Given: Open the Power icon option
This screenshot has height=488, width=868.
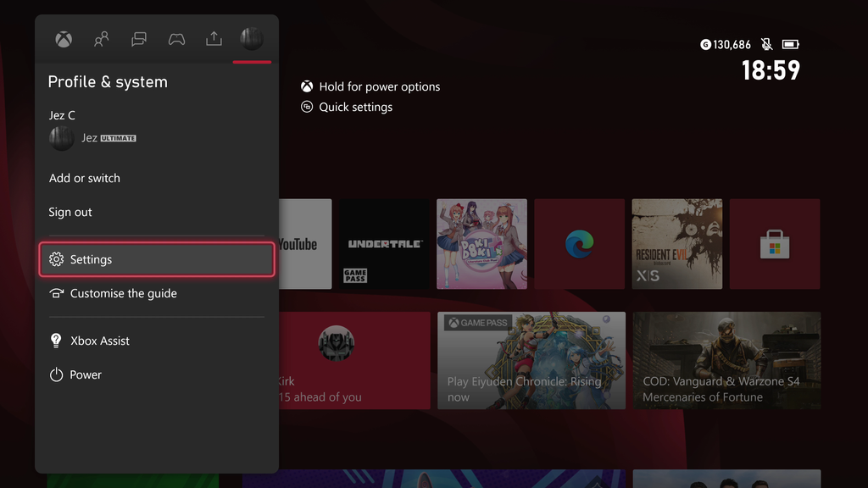Looking at the screenshot, I should click(56, 374).
